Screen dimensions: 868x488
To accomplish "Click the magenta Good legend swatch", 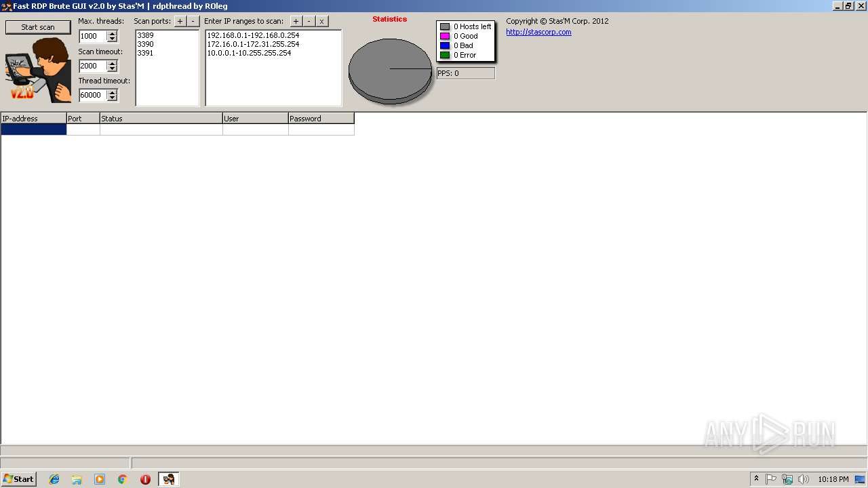I will click(x=445, y=36).
